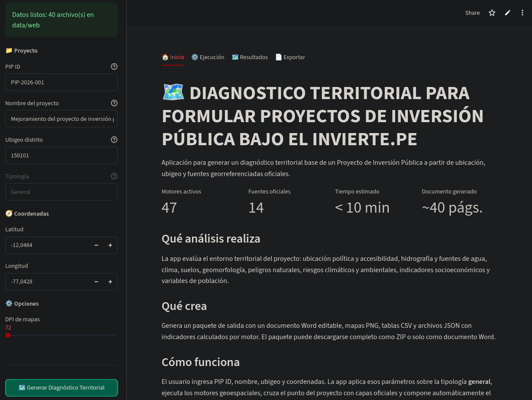Click Generar Diagnóstico Territorial button
Image resolution: width=532 pixels, height=400 pixels.
[x=61, y=388]
